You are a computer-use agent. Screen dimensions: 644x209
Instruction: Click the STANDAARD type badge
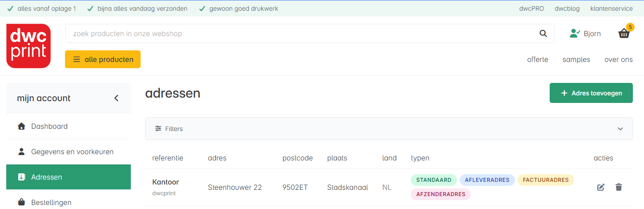[434, 180]
